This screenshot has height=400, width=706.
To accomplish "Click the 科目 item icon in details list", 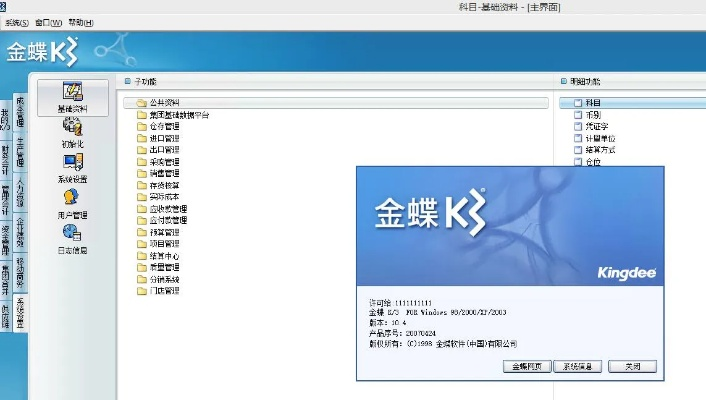I will point(578,103).
